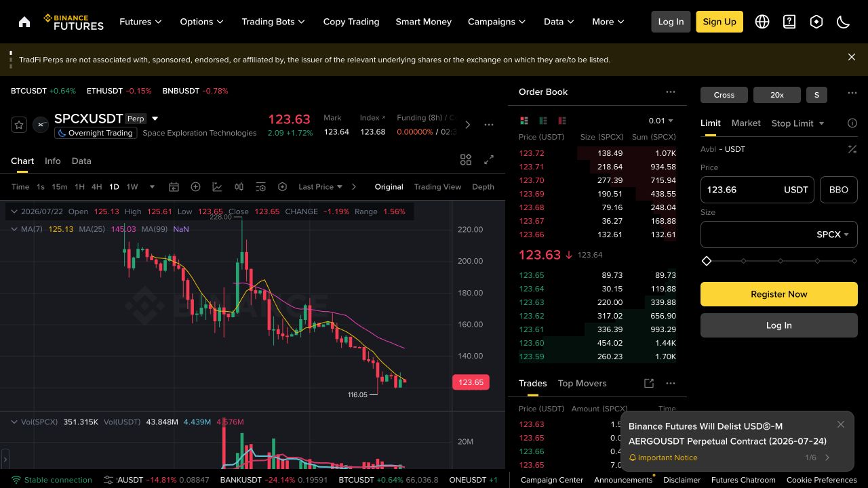Switch to the Top Movers tab
This screenshot has width=868, height=488.
pyautogui.click(x=582, y=384)
